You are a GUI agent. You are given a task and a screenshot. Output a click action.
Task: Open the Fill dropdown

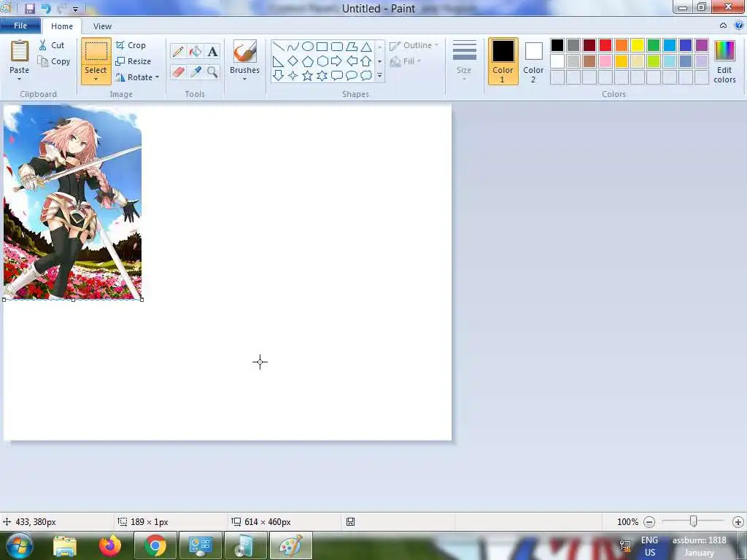click(x=406, y=61)
